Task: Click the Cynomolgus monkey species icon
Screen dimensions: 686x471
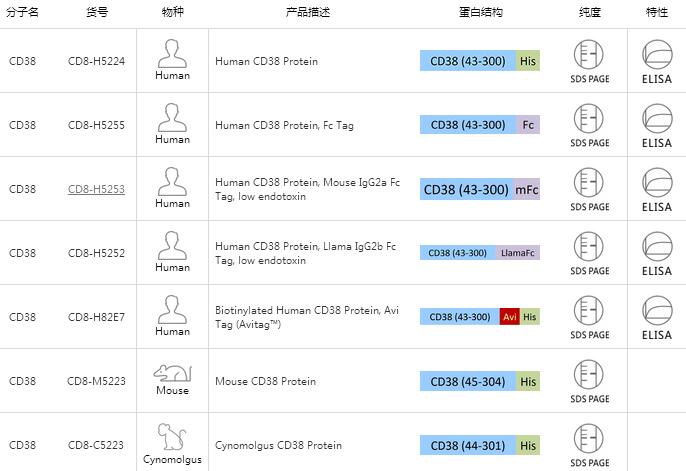Action: (x=172, y=437)
